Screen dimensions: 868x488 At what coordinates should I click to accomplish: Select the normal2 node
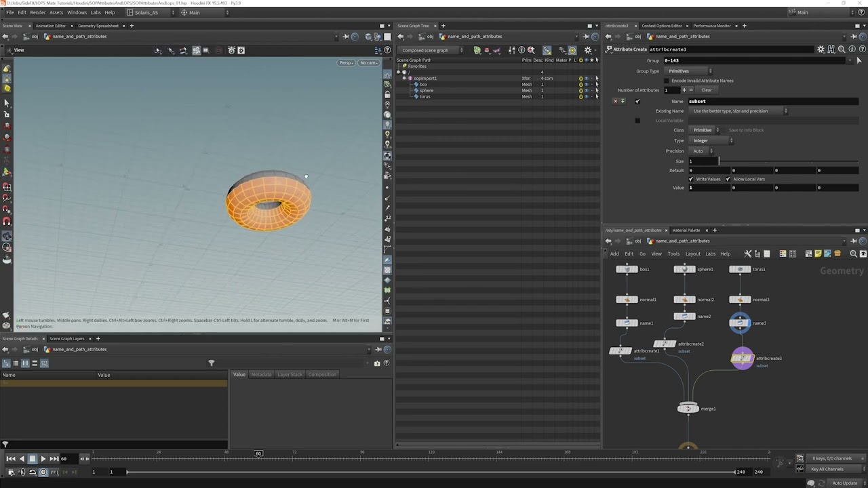pyautogui.click(x=684, y=300)
